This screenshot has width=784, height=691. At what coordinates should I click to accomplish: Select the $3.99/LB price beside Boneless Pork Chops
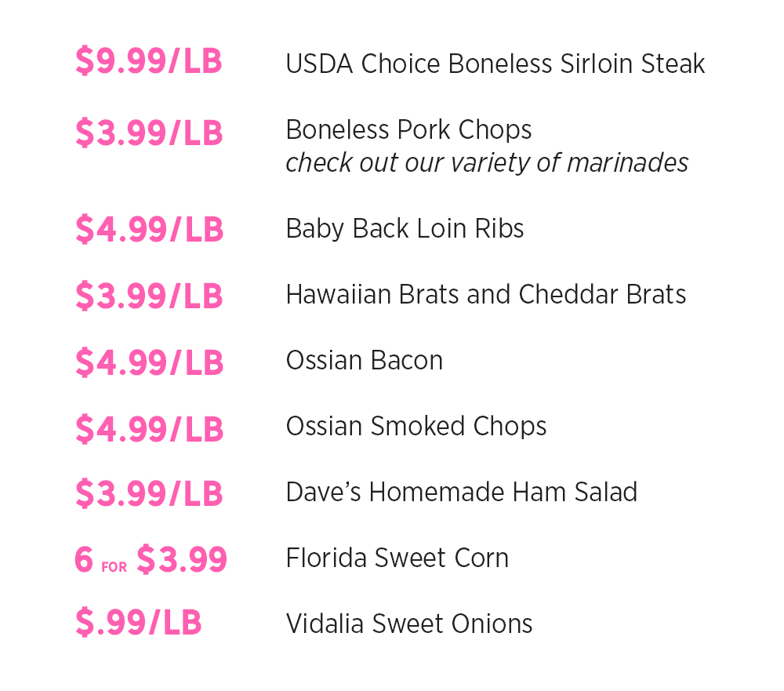pos(149,133)
